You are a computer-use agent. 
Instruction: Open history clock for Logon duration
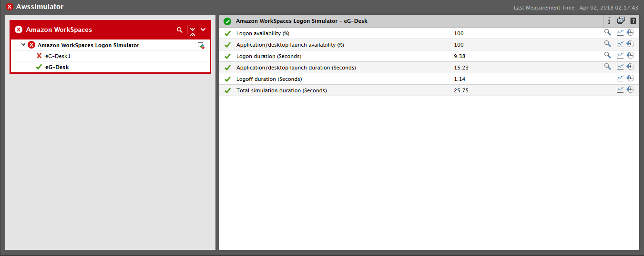coord(630,55)
